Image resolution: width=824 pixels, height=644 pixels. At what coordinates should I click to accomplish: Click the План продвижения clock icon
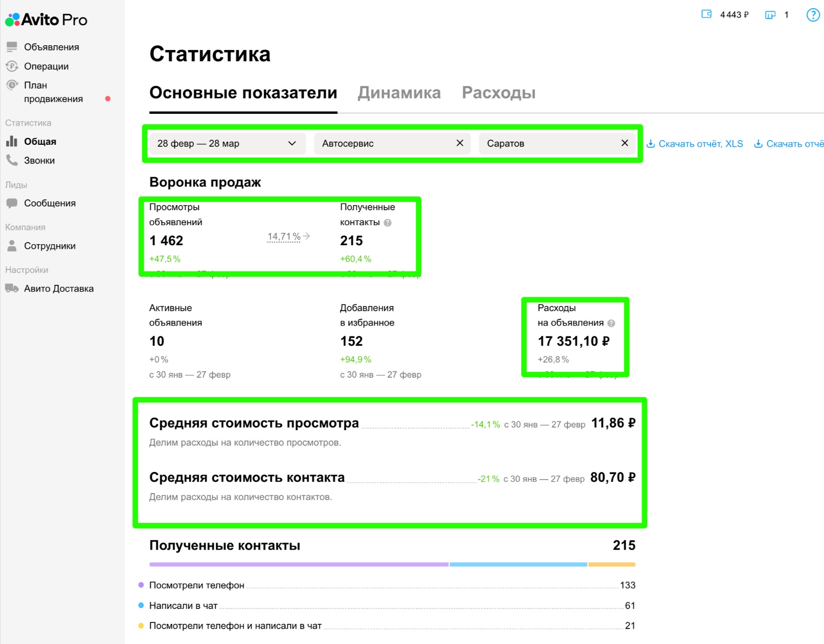(x=12, y=84)
